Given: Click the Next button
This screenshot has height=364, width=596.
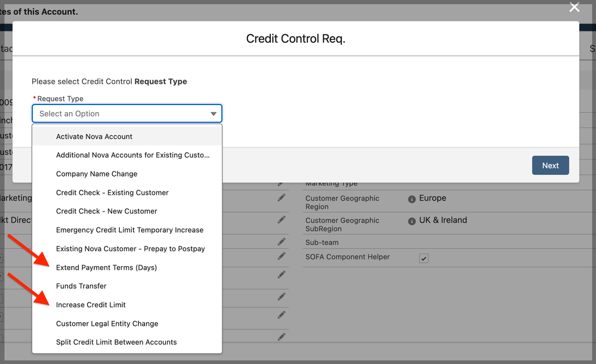Looking at the screenshot, I should tap(551, 165).
